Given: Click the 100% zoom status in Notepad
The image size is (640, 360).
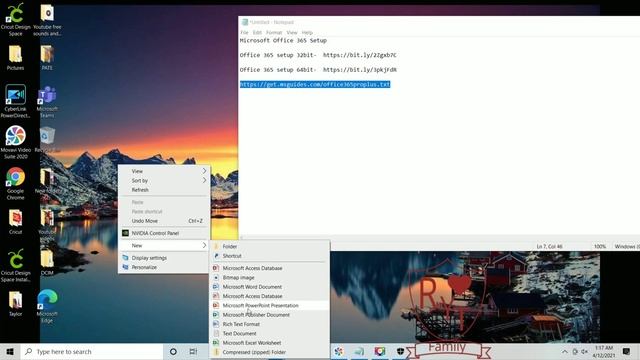Looking at the screenshot, I should pyautogui.click(x=600, y=247).
